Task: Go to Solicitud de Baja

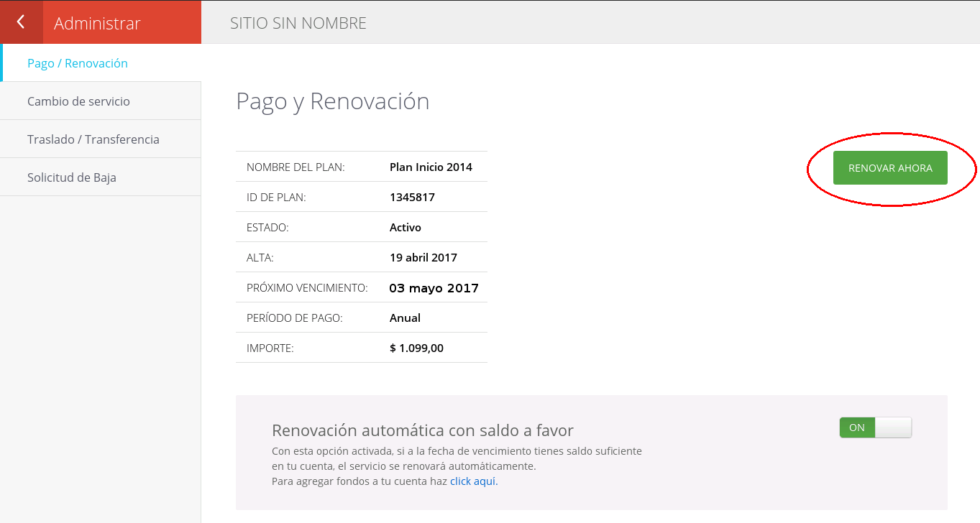Action: (x=101, y=177)
